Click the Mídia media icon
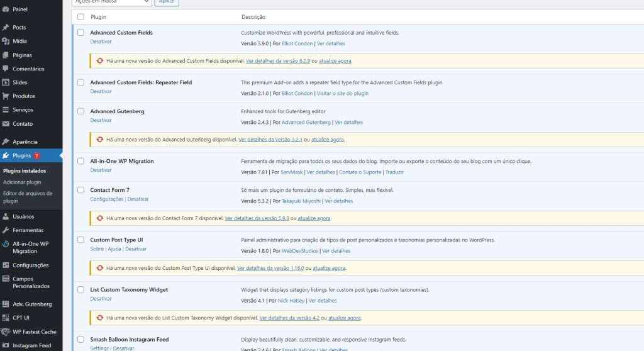The height and width of the screenshot is (351, 644). coord(5,41)
